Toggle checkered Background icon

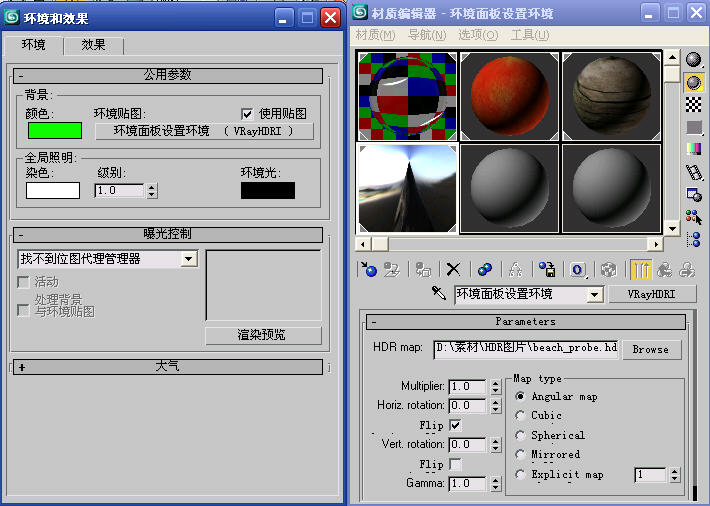point(694,104)
